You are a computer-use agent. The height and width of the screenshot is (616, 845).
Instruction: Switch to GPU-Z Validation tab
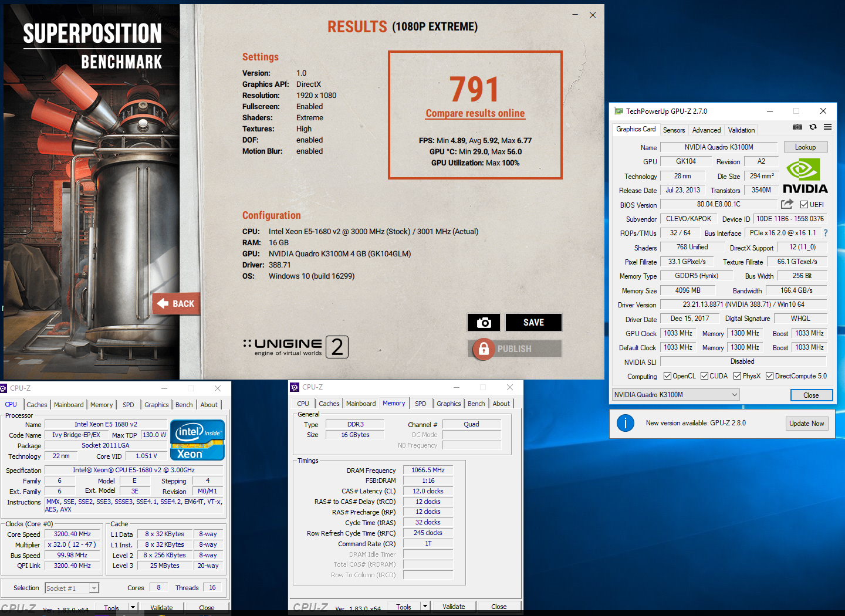click(x=741, y=130)
